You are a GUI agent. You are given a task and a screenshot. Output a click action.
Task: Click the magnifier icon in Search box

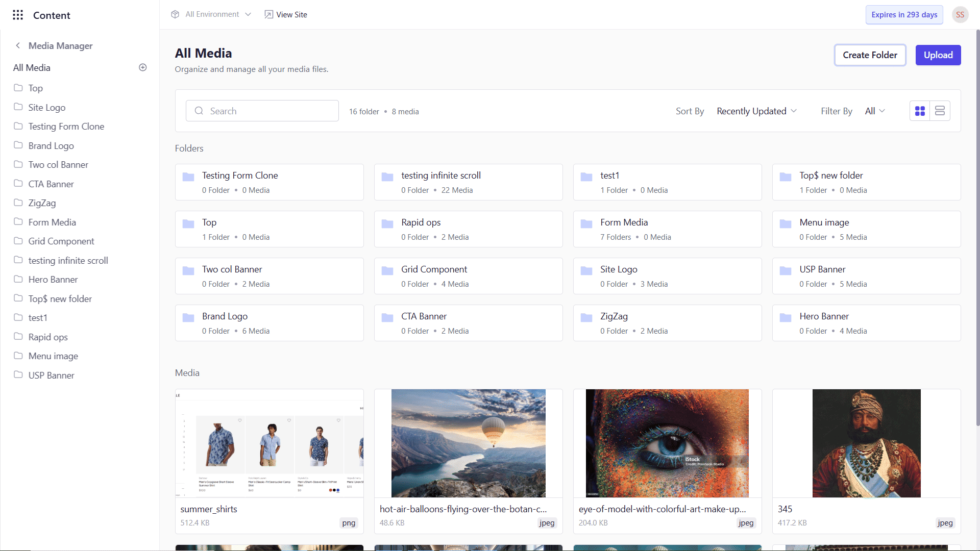[x=199, y=111]
